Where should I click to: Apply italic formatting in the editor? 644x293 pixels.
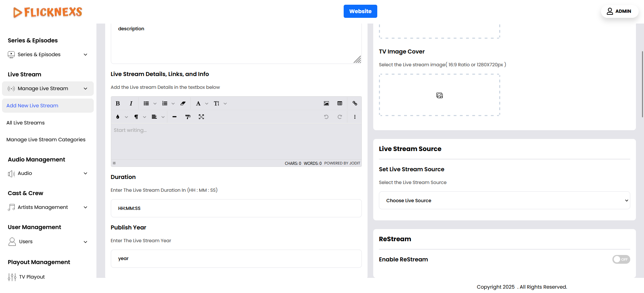click(131, 104)
